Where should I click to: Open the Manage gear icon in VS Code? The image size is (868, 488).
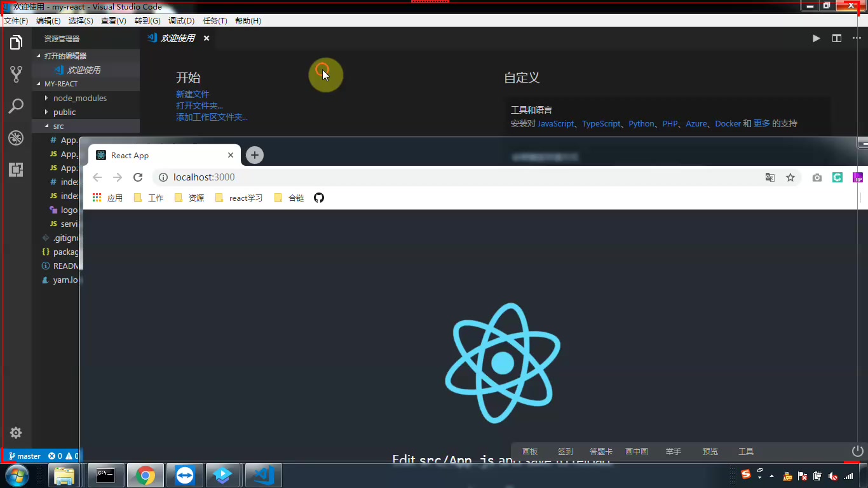(x=16, y=433)
